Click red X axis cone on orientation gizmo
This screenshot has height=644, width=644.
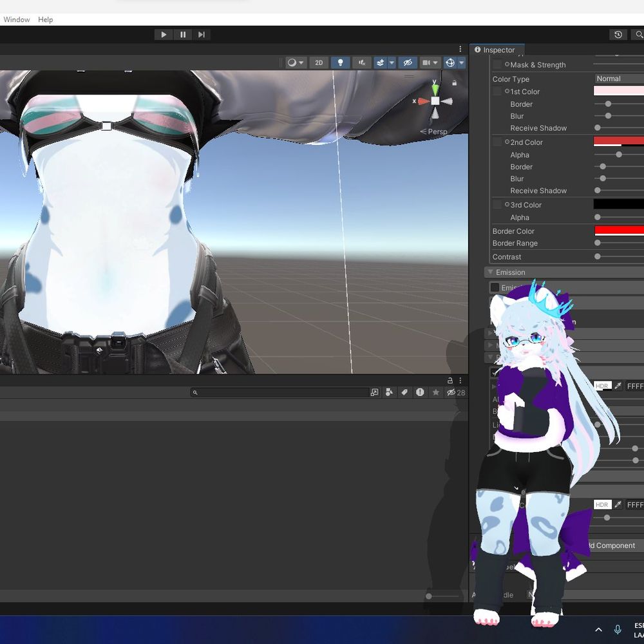click(423, 101)
